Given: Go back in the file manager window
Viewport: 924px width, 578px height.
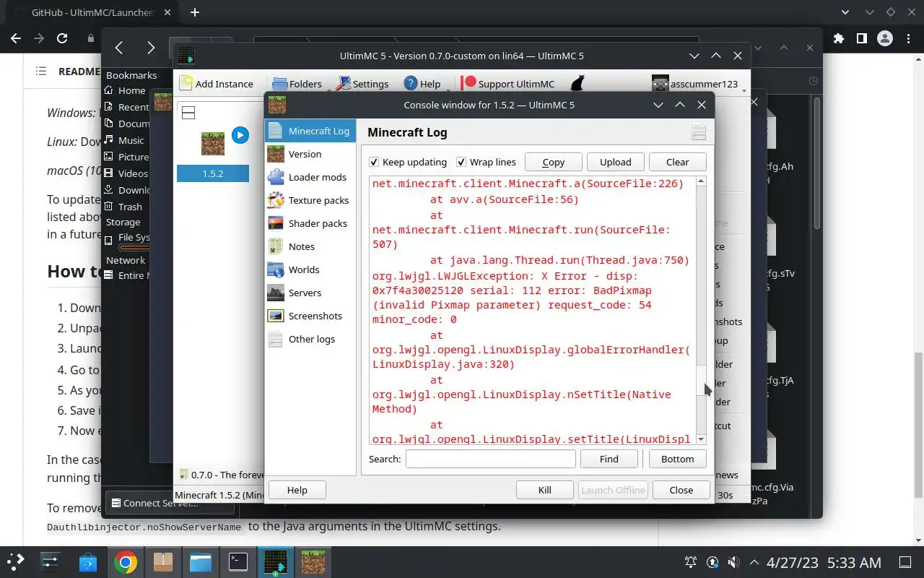Looking at the screenshot, I should point(119,48).
